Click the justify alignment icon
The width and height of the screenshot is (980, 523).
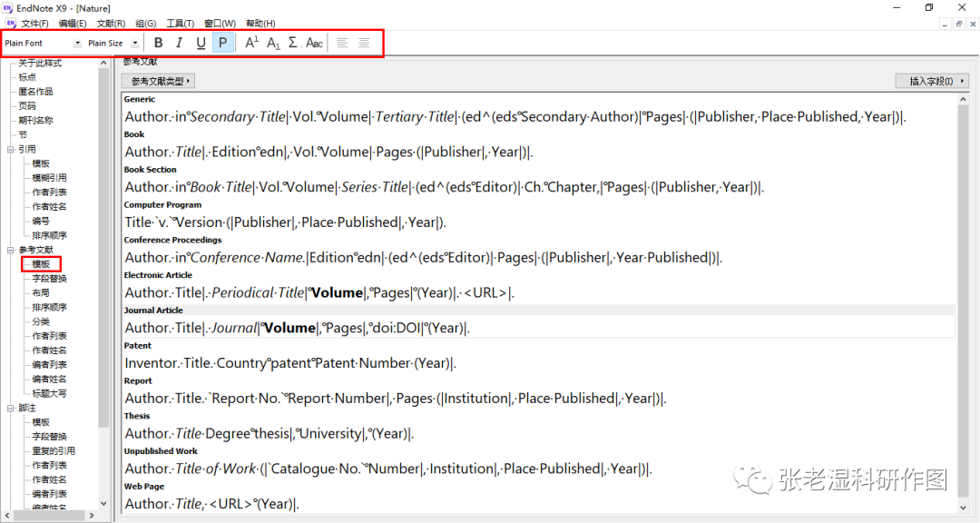[x=364, y=42]
